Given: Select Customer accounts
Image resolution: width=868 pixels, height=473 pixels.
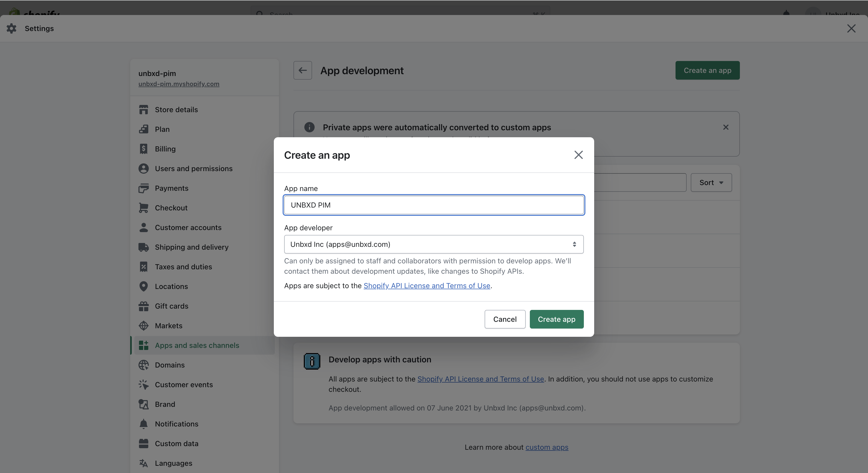Looking at the screenshot, I should [204, 227].
